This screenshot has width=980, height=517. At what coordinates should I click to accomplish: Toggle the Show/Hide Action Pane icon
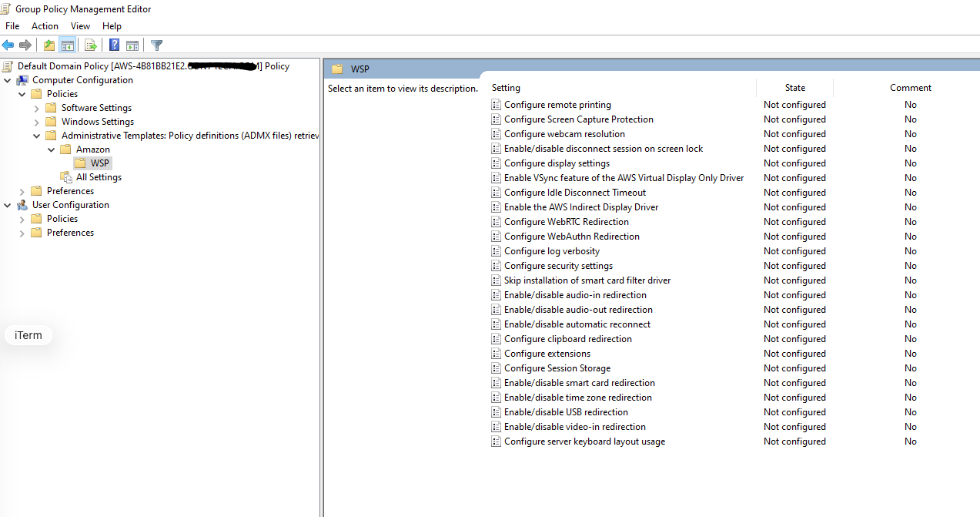[x=132, y=45]
